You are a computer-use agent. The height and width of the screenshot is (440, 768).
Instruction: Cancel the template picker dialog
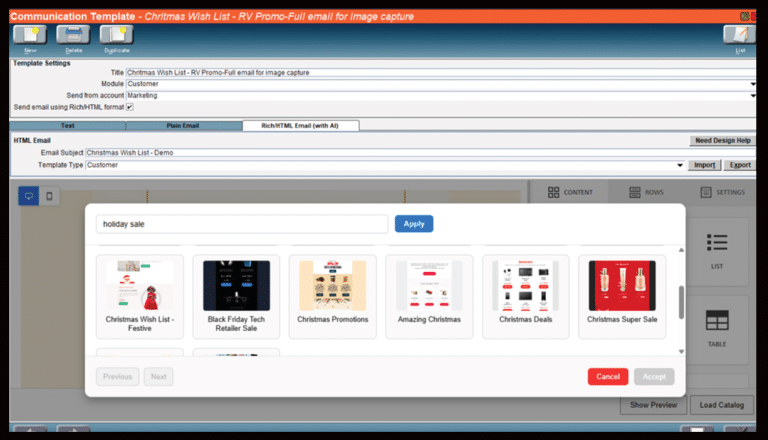pyautogui.click(x=608, y=377)
